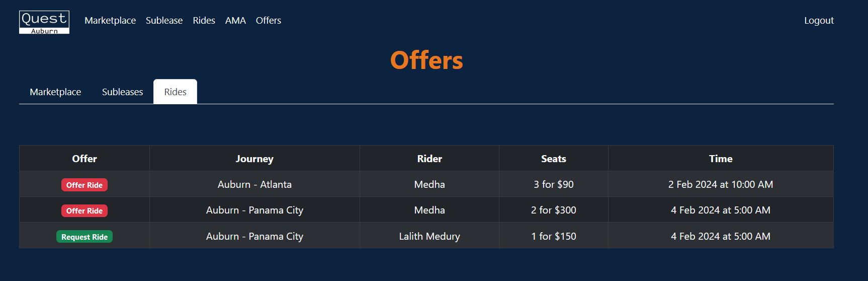
Task: Log out using the Logout link
Action: coord(818,21)
